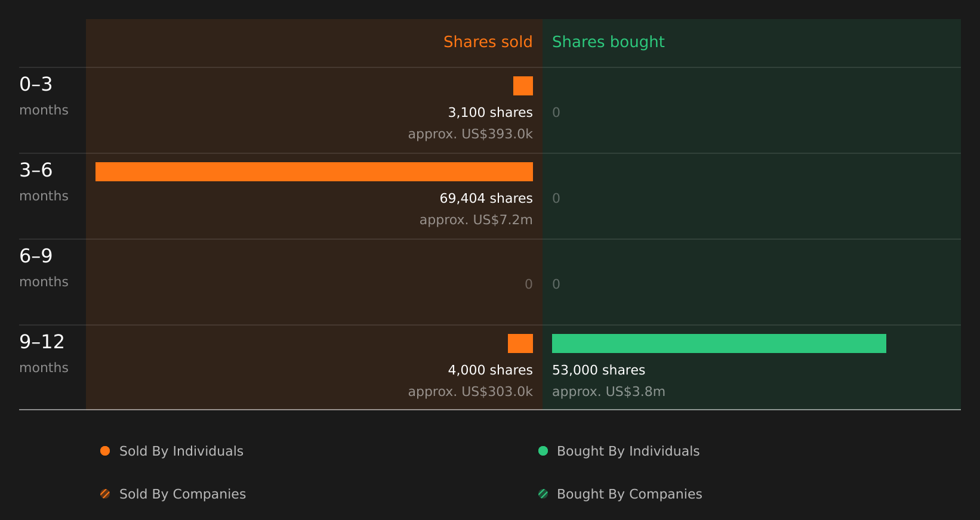Click the 0–3 months row label
Screen dimensions: 980x520
click(x=44, y=96)
